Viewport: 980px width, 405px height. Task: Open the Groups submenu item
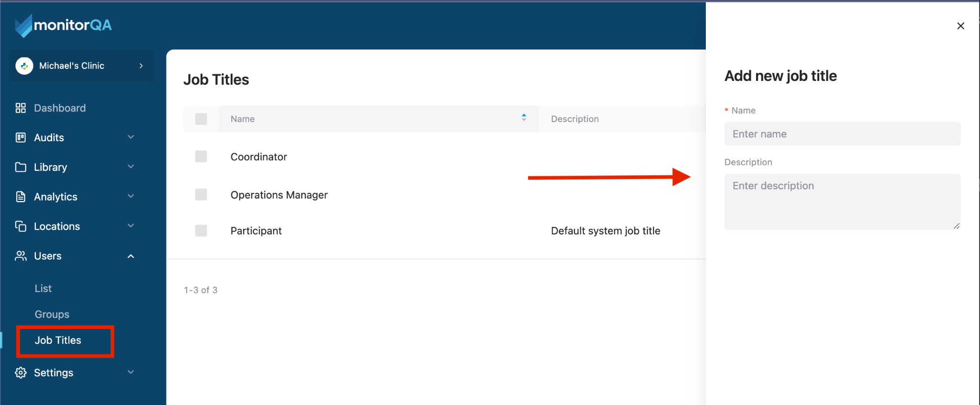(52, 315)
